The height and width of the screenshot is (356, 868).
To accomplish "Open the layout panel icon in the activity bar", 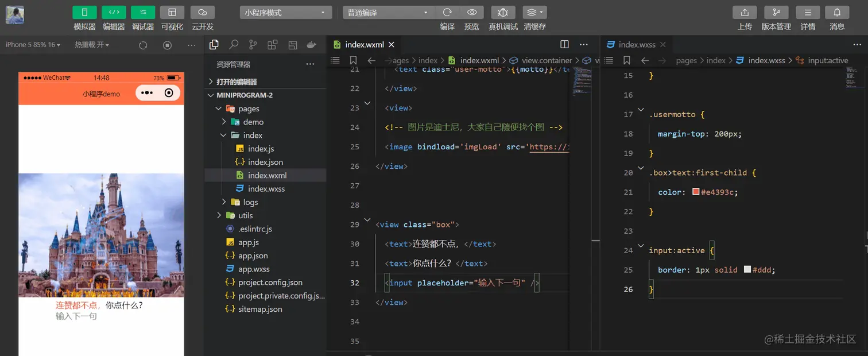I will coord(292,45).
